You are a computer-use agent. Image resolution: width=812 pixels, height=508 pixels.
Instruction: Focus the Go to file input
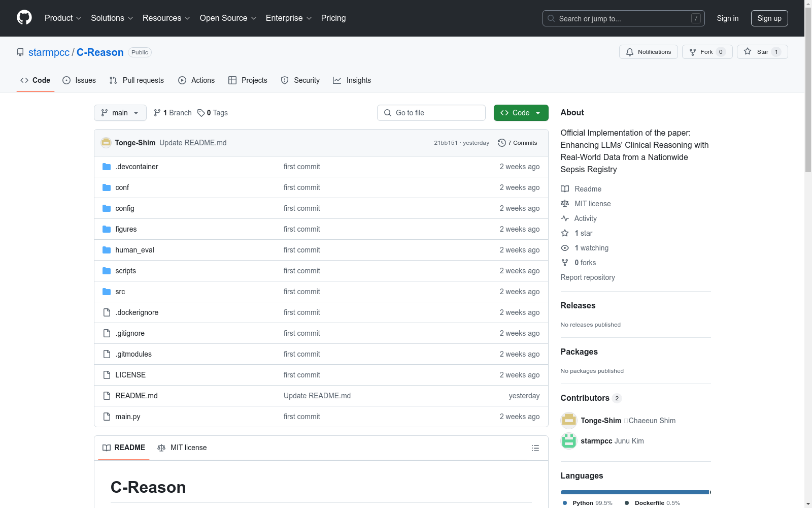pos(431,113)
